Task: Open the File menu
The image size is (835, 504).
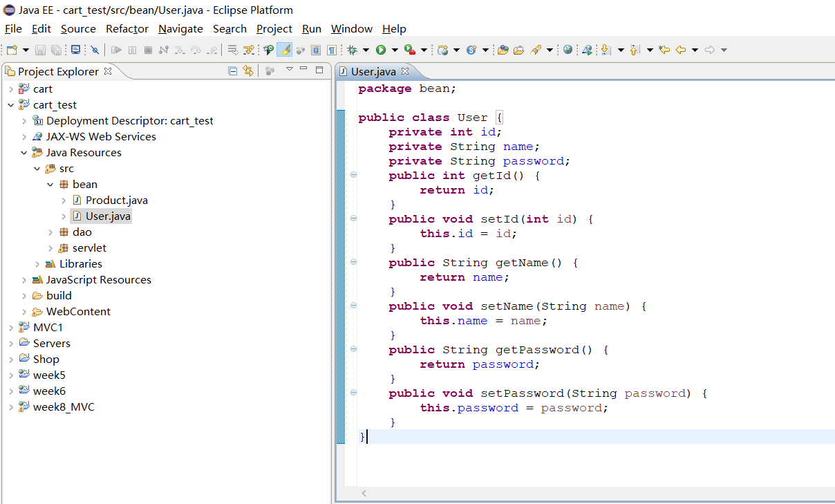Action: coord(13,28)
